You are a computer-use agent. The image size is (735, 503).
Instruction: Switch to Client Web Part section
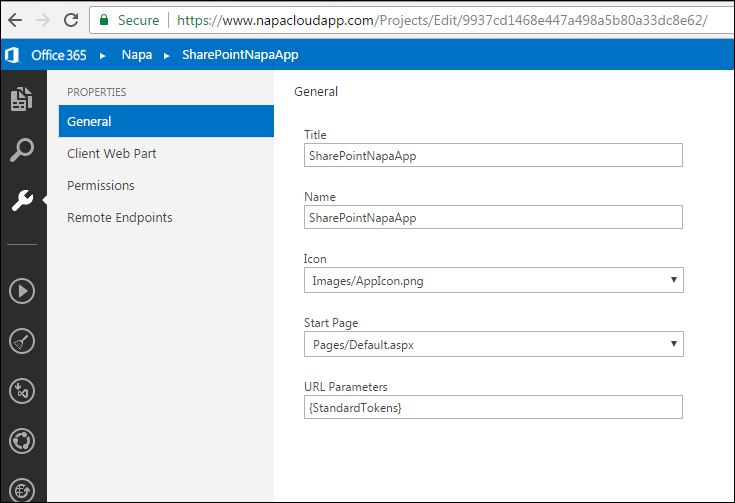coord(112,154)
